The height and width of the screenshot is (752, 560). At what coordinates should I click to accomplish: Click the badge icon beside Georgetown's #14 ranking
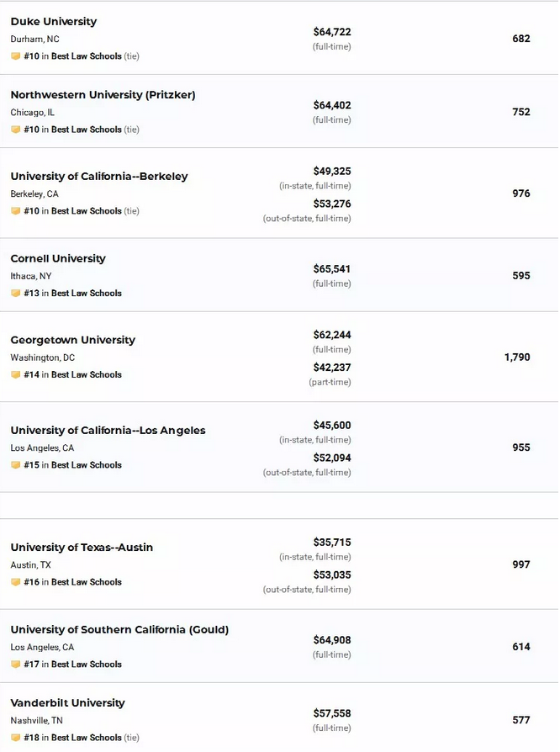point(15,374)
